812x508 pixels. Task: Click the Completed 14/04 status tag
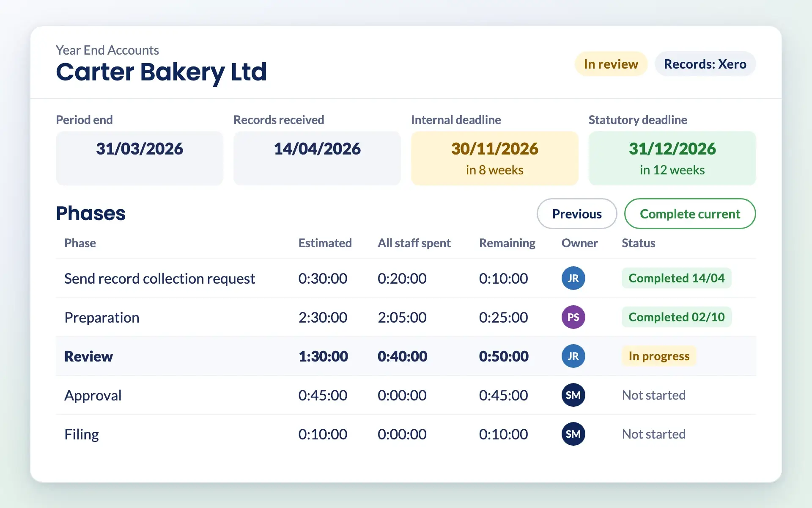(x=676, y=278)
